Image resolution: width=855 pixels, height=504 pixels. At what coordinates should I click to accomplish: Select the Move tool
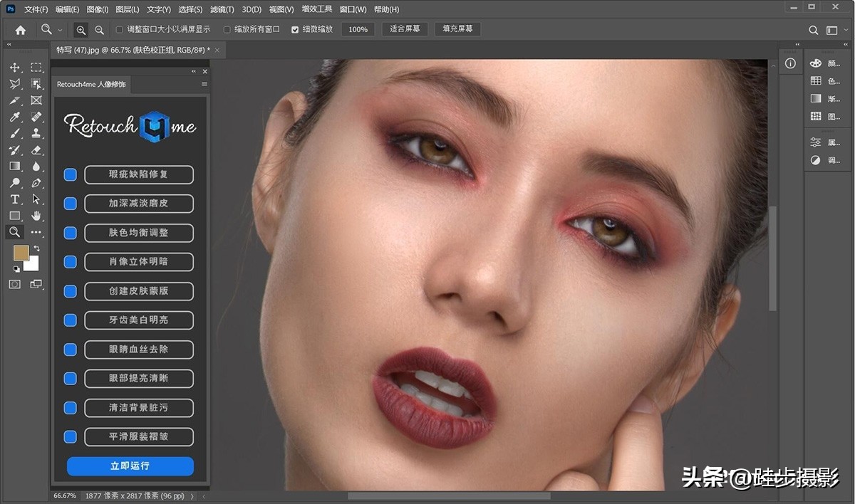pyautogui.click(x=16, y=67)
